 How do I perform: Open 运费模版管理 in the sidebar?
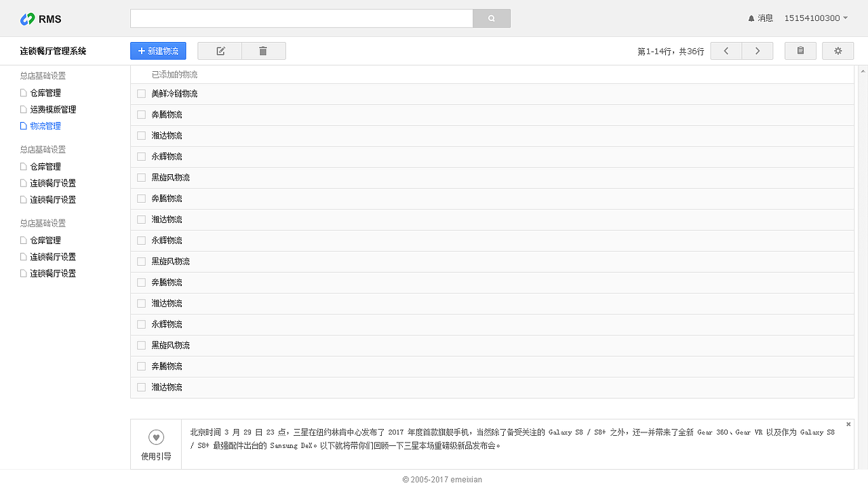coord(53,109)
